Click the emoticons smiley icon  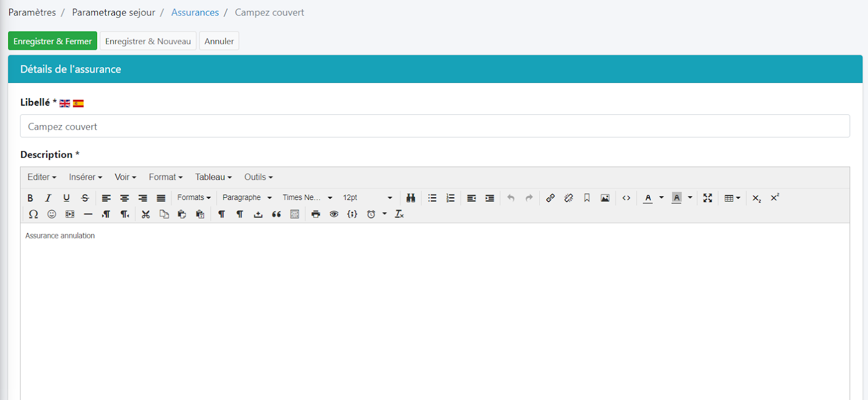pyautogui.click(x=52, y=214)
